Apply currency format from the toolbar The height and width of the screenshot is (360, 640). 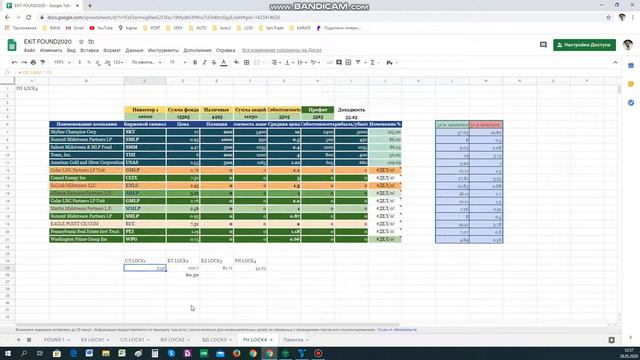pos(80,62)
